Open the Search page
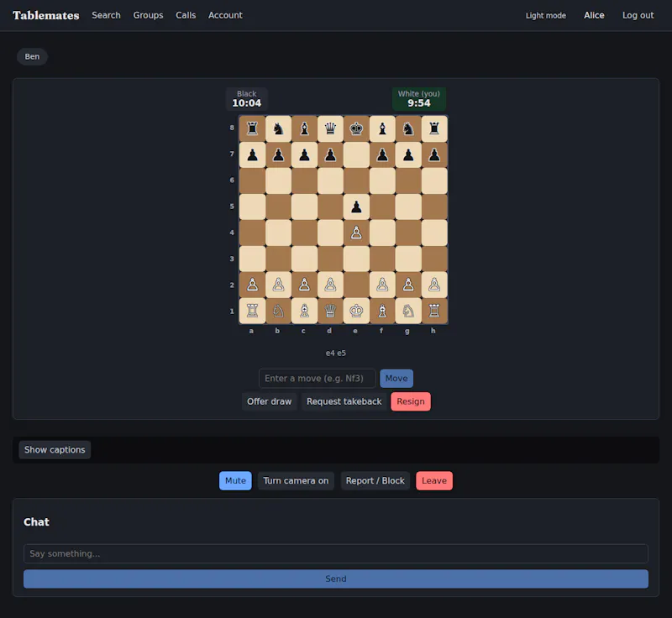 (106, 15)
